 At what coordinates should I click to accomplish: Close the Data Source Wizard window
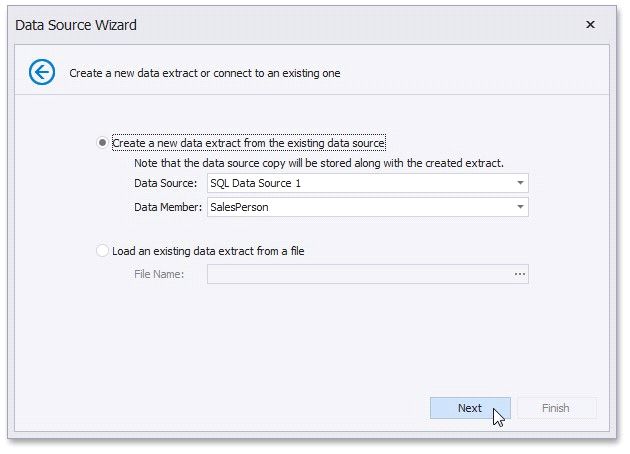click(x=590, y=24)
